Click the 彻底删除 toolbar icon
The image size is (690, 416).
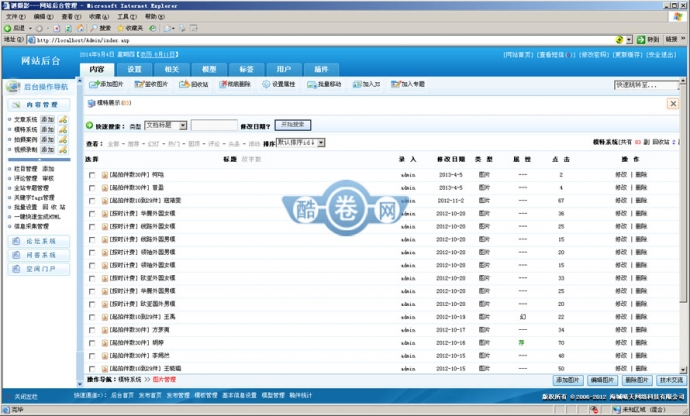point(223,84)
